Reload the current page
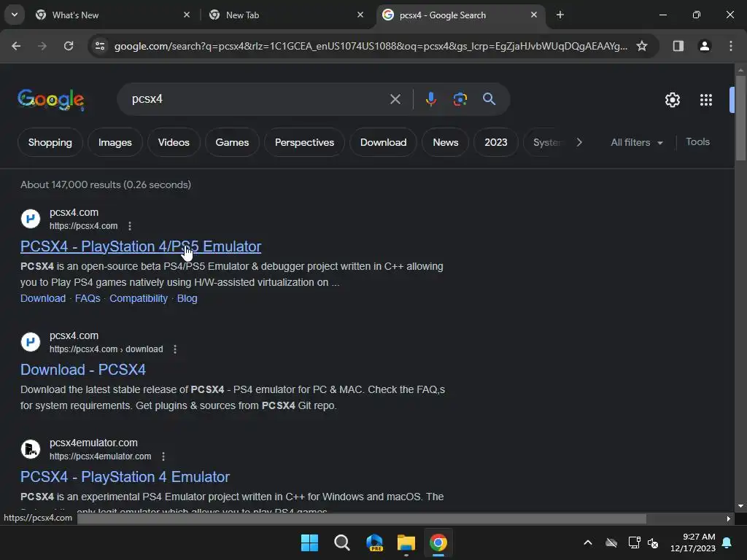This screenshot has height=560, width=747. pos(69,46)
